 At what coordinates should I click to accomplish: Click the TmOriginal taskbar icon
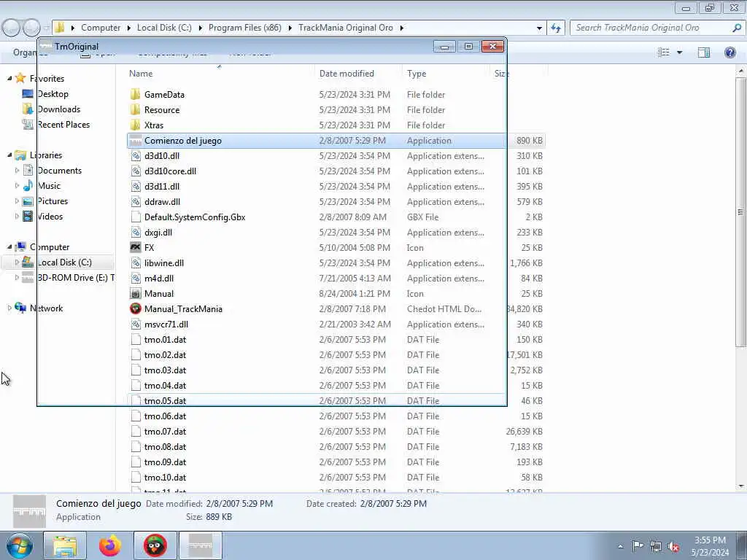(200, 545)
